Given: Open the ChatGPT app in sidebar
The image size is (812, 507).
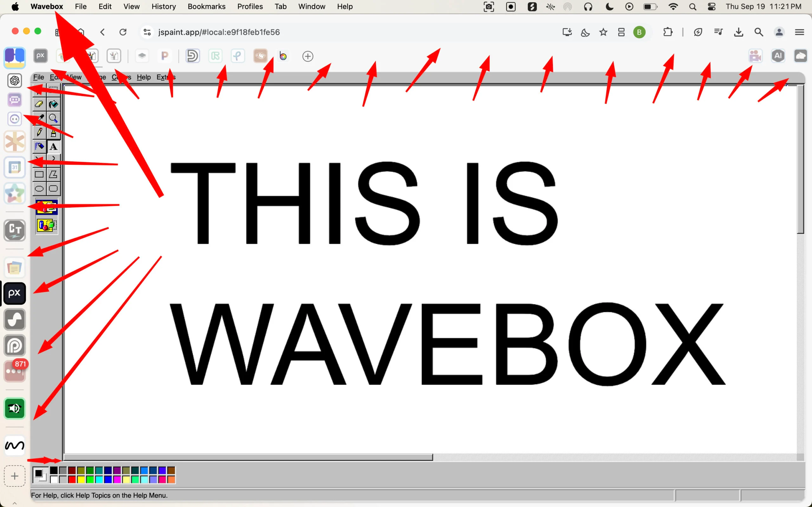Looking at the screenshot, I should click(14, 80).
